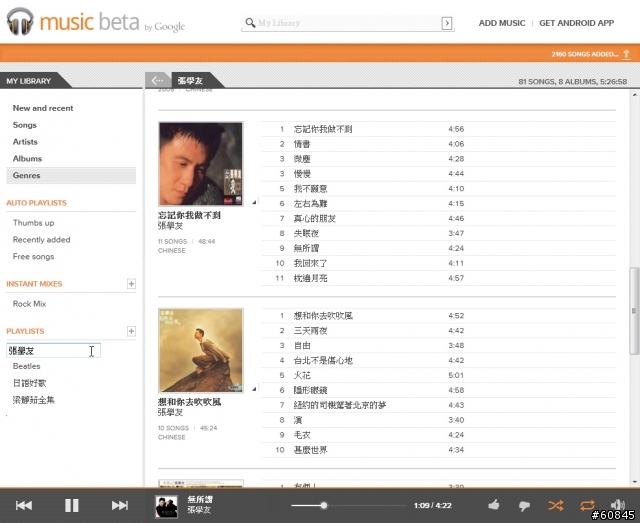Click GET ANDROID APP link
Viewport: 640px width, 523px height.
[x=576, y=23]
